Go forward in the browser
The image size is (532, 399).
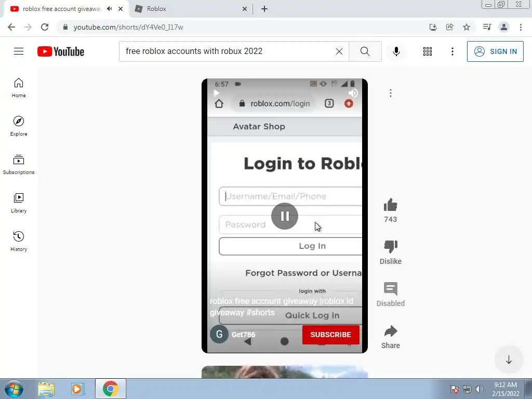28,27
